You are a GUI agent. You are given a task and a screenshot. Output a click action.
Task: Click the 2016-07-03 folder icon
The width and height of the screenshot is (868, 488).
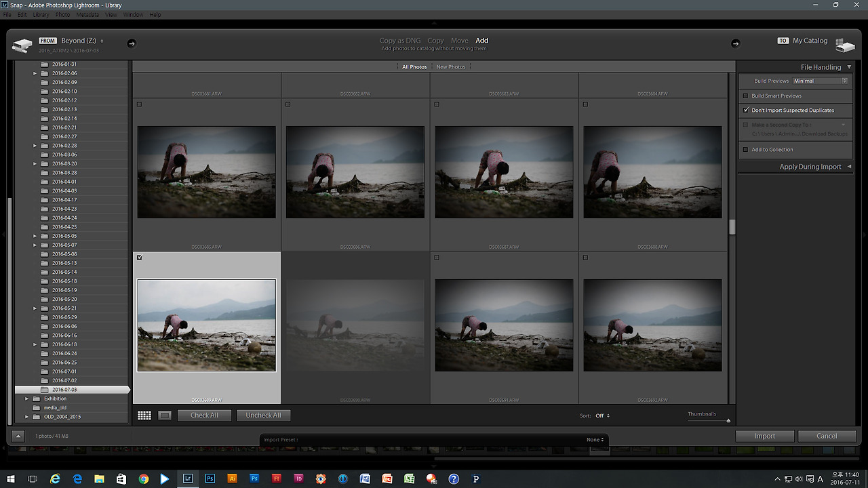45,390
